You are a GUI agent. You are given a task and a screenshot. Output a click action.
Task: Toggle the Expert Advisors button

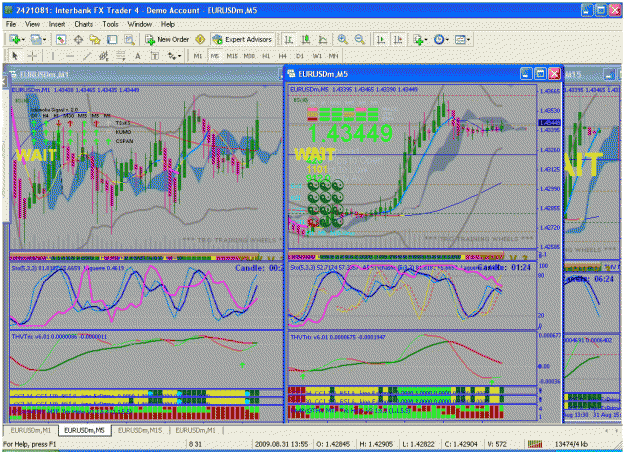(x=242, y=39)
